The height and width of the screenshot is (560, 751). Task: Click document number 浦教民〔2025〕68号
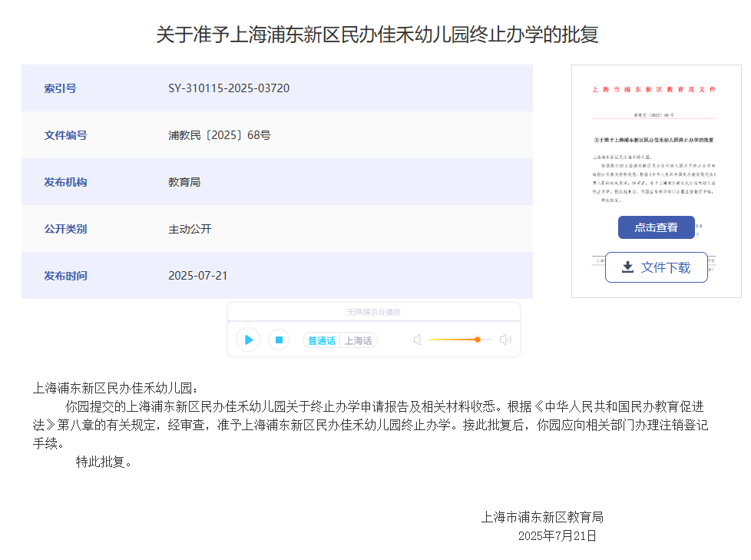[x=220, y=135]
